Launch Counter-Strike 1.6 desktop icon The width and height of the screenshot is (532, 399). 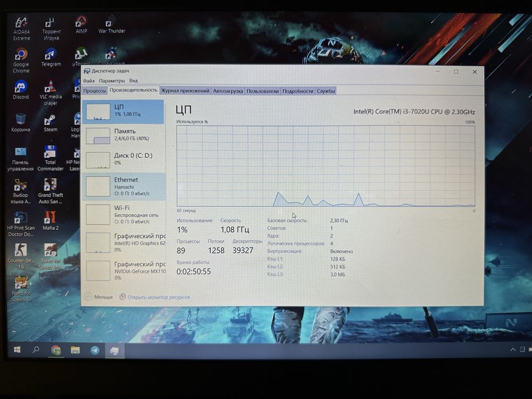coord(21,257)
